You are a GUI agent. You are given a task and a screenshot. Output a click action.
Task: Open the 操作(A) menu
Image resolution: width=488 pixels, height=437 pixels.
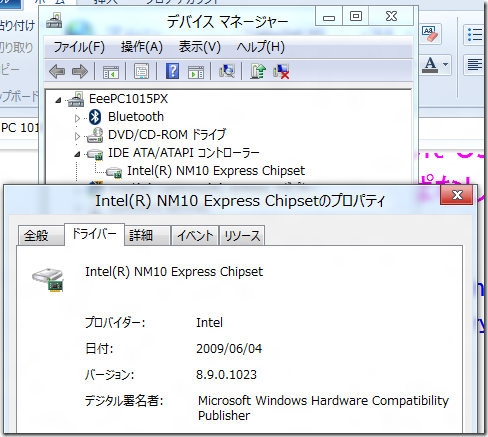(x=142, y=47)
